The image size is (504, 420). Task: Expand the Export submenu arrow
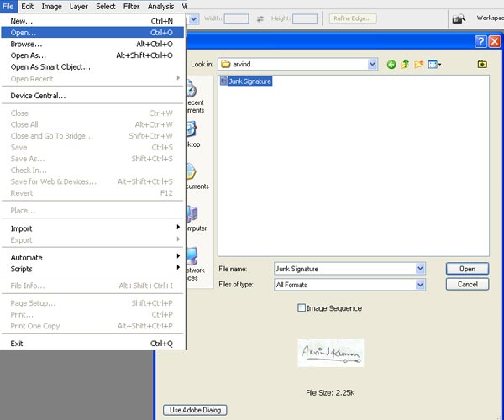178,239
